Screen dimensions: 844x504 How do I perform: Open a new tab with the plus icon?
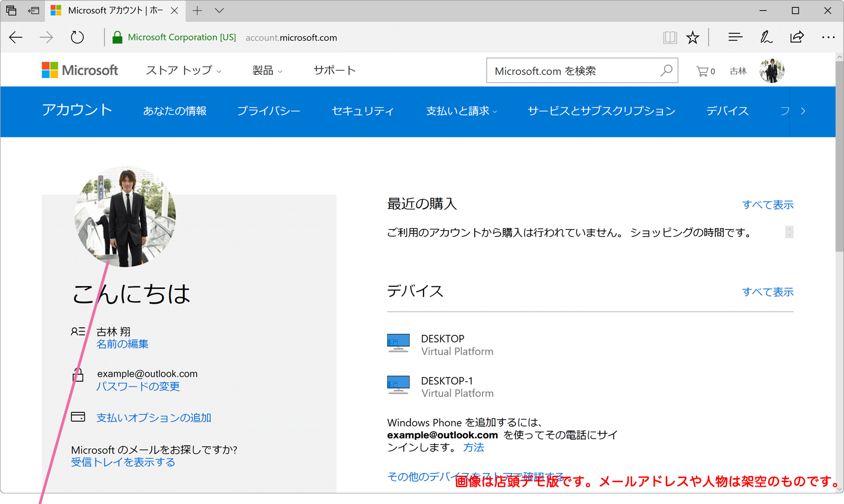[197, 11]
